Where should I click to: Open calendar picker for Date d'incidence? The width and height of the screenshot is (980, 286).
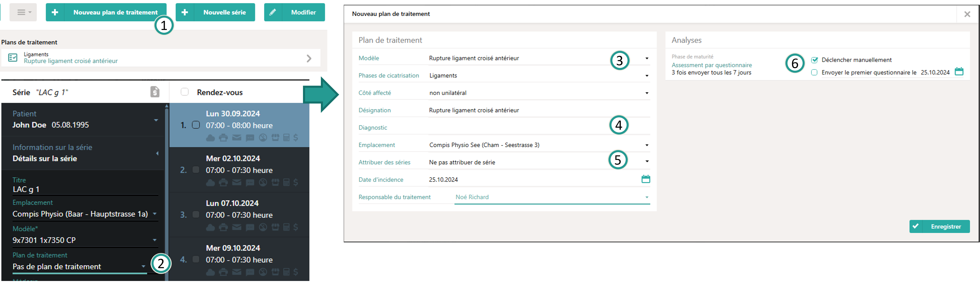(x=646, y=179)
